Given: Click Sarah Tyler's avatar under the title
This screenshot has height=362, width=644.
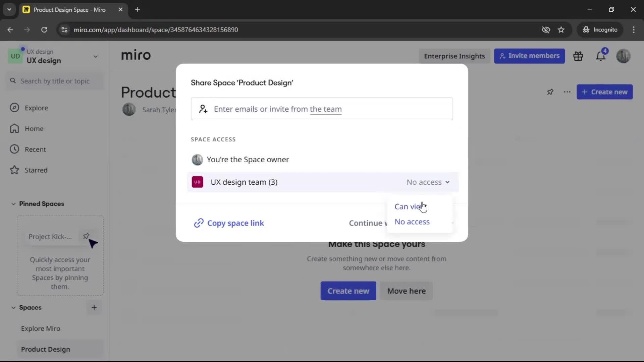Looking at the screenshot, I should [x=129, y=110].
